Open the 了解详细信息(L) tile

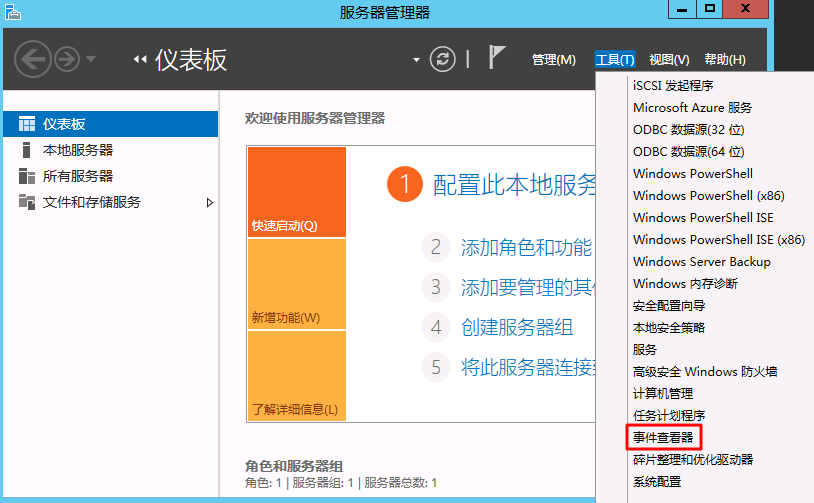(x=297, y=376)
